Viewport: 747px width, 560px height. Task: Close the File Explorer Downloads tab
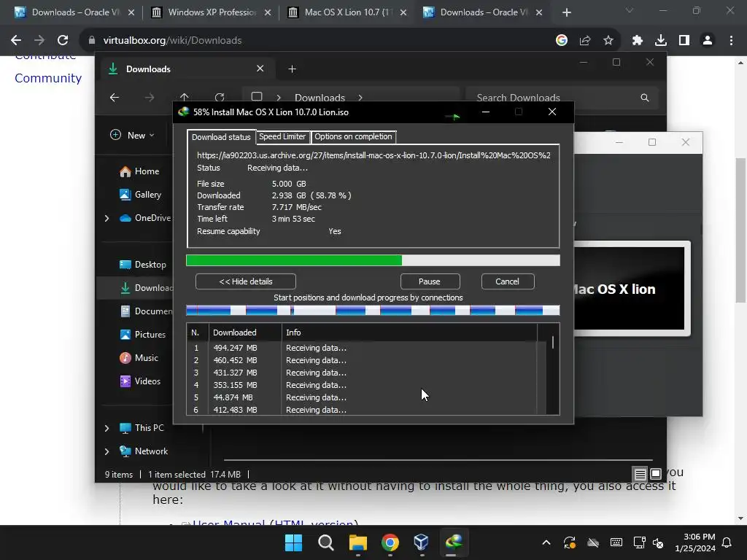pyautogui.click(x=260, y=69)
